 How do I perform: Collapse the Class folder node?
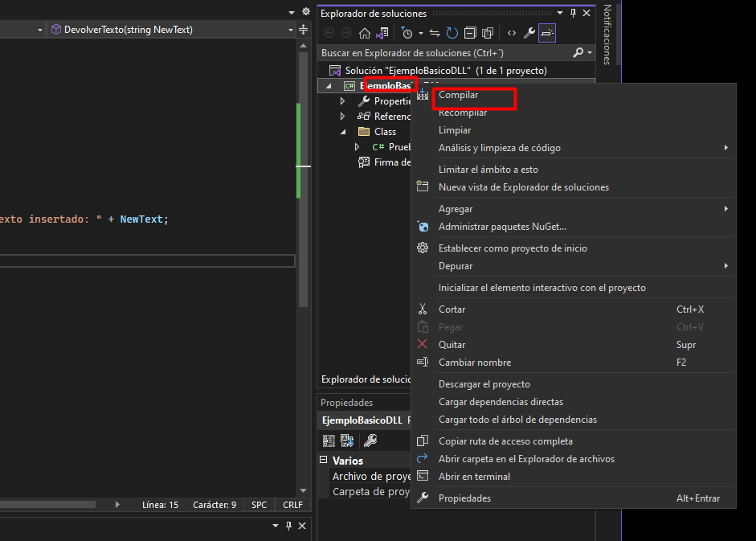tap(343, 132)
